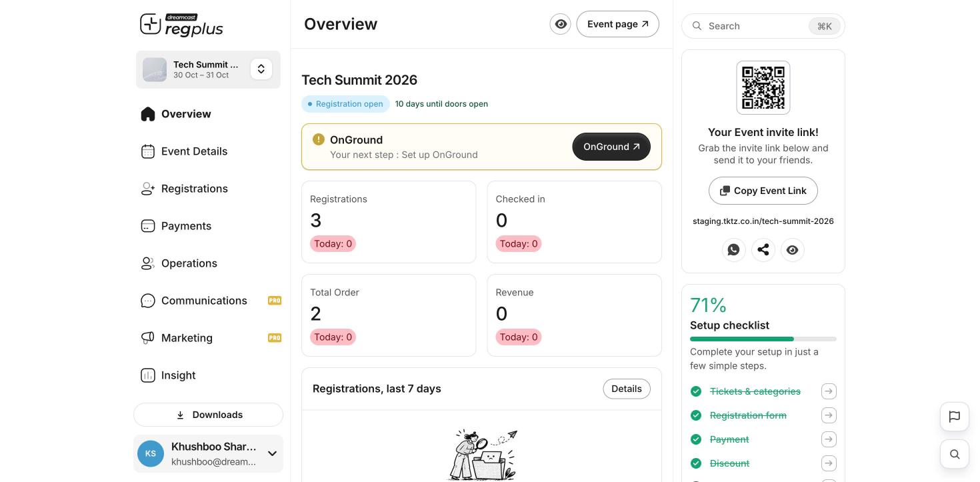Open Details for last 7 days registrations

(x=627, y=389)
